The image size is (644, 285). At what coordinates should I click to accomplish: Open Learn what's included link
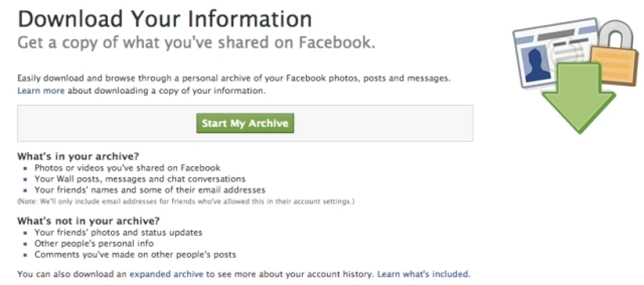[x=424, y=274]
